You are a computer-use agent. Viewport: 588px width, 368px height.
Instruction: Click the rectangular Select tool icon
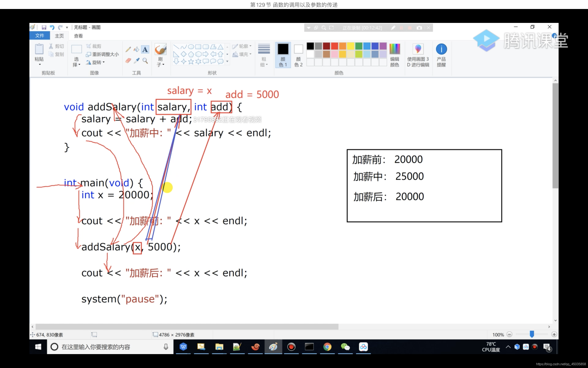coord(76,49)
